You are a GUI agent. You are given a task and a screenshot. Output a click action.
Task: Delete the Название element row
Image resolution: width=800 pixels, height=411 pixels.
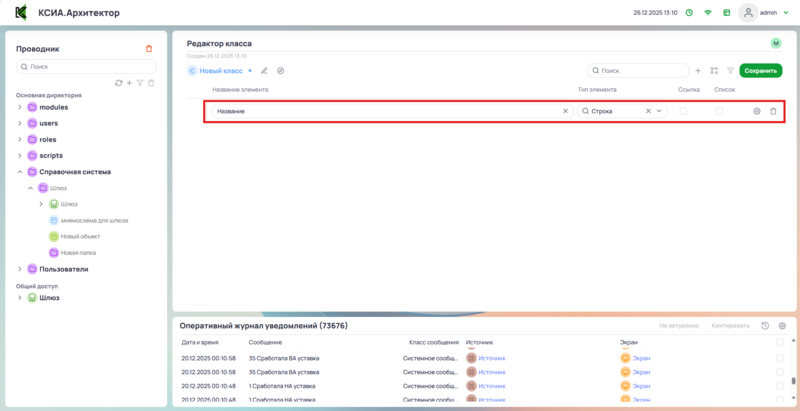click(772, 111)
